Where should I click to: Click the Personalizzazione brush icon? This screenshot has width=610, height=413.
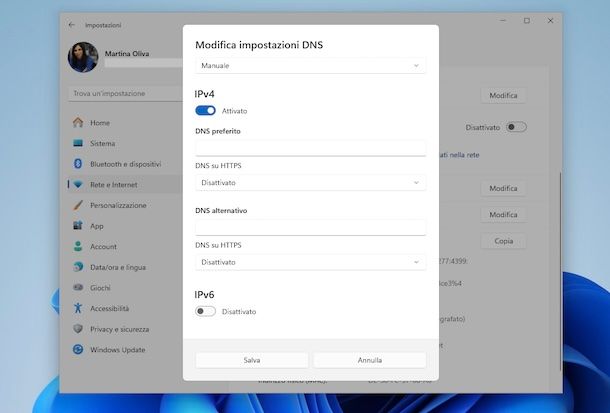click(x=78, y=205)
